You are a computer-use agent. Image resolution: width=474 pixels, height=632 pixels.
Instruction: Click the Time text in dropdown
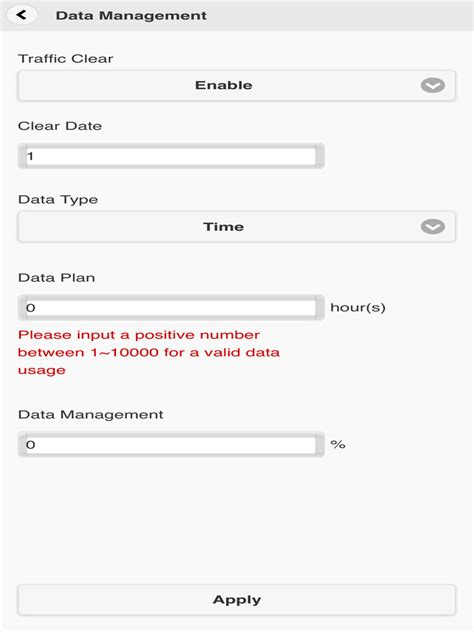[x=224, y=227]
